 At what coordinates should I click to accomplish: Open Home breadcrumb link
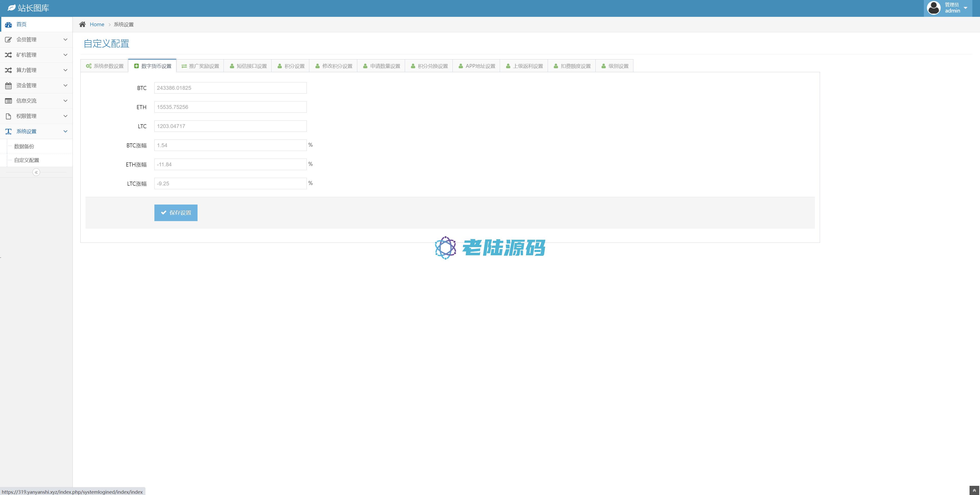pyautogui.click(x=97, y=24)
